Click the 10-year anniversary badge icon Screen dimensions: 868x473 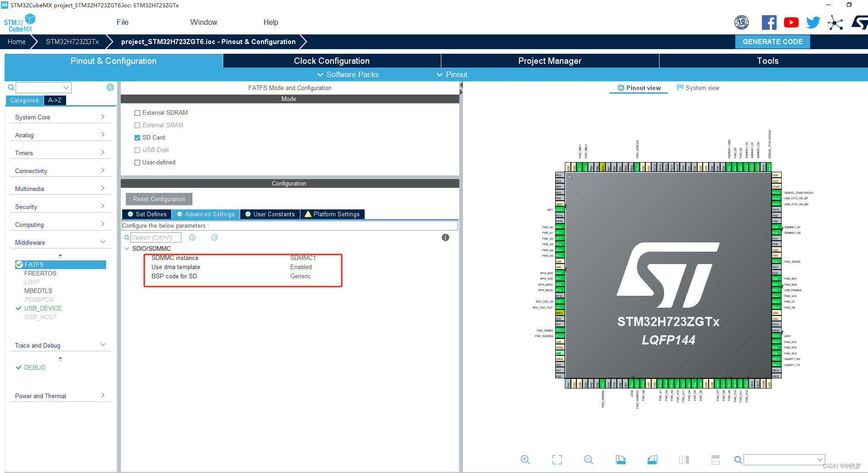742,23
